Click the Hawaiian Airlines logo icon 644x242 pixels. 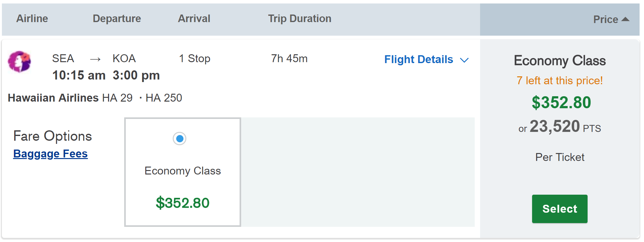[19, 62]
